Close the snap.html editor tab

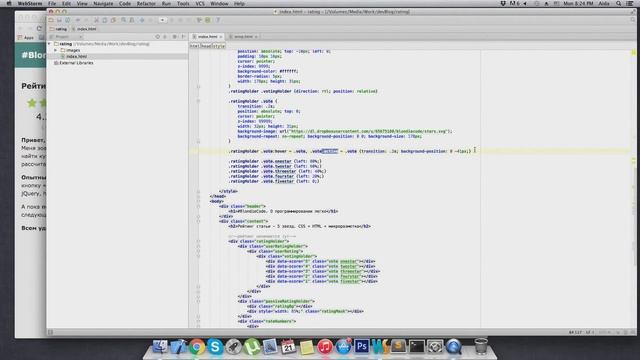click(x=256, y=37)
